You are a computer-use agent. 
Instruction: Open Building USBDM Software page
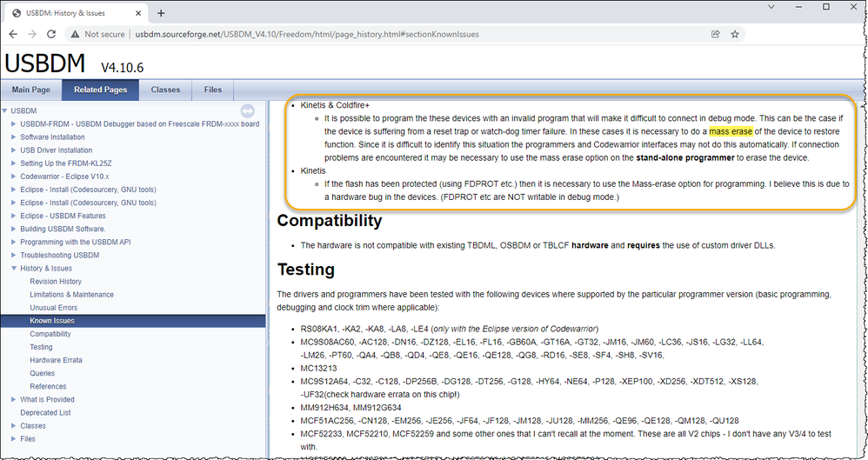click(x=63, y=229)
